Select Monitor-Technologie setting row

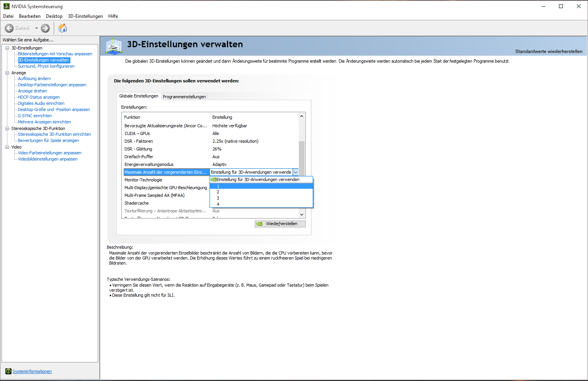pos(166,180)
